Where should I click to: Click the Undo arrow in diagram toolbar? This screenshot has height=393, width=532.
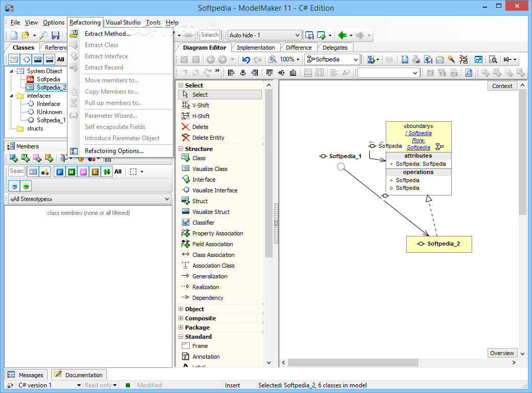click(x=246, y=60)
